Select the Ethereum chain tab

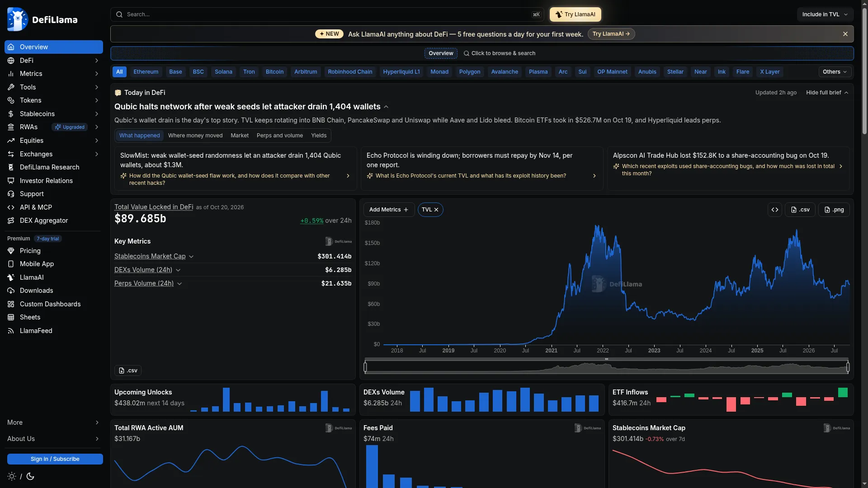click(x=146, y=72)
